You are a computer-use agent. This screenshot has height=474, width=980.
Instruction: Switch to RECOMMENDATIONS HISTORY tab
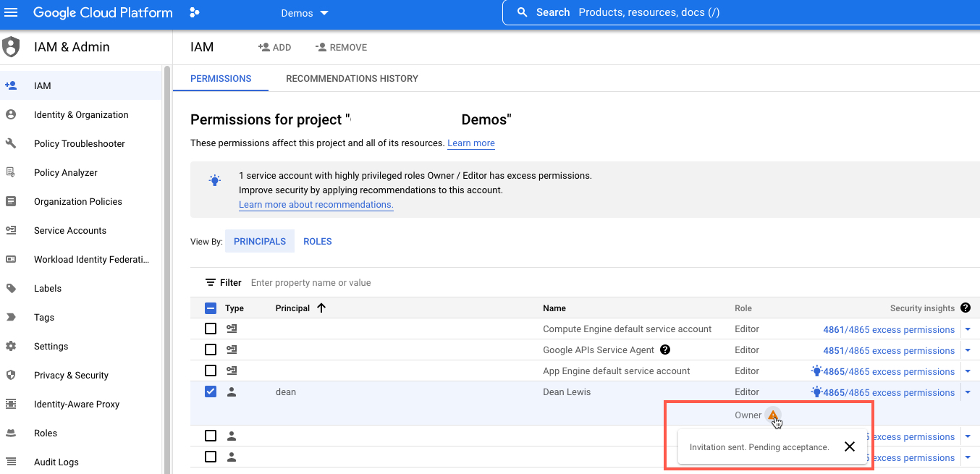(x=352, y=78)
